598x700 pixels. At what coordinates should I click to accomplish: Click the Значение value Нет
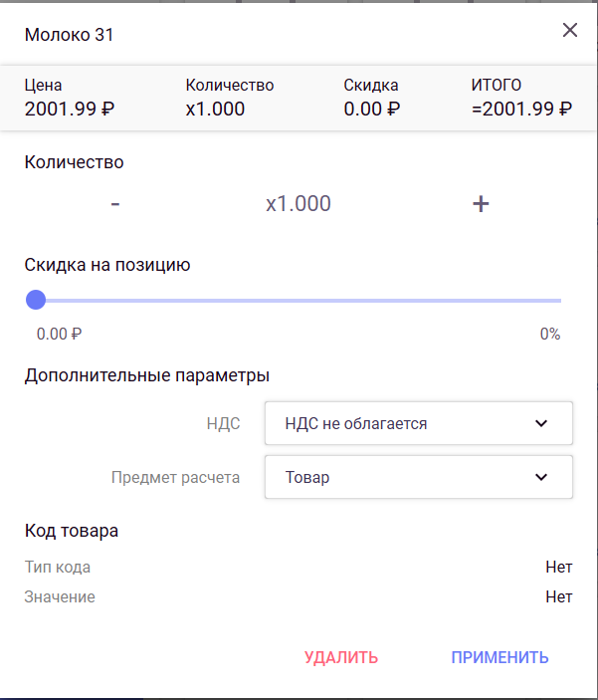[558, 597]
